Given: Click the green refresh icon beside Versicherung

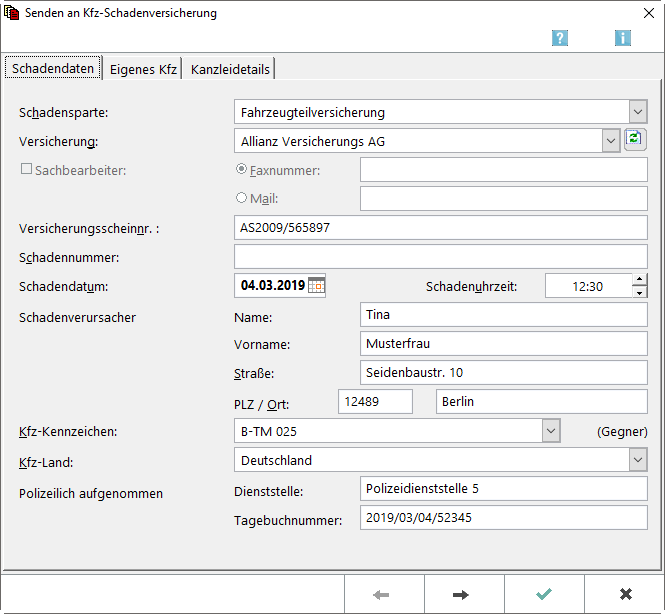Looking at the screenshot, I should pyautogui.click(x=635, y=140).
